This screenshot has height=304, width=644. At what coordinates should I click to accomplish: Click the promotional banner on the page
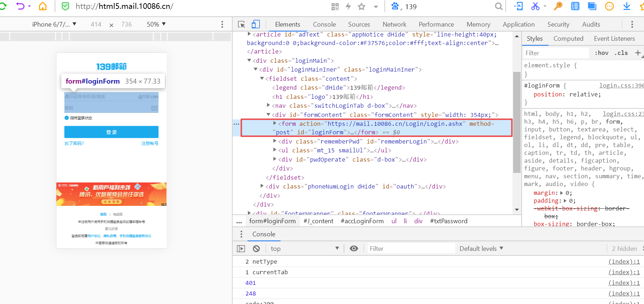click(x=111, y=194)
